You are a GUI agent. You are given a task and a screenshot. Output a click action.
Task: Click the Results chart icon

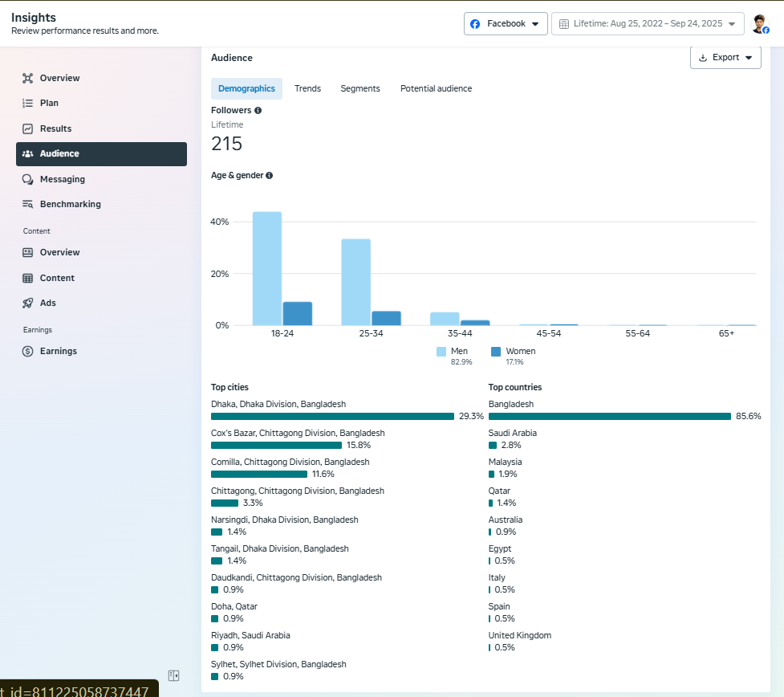pyautogui.click(x=28, y=128)
